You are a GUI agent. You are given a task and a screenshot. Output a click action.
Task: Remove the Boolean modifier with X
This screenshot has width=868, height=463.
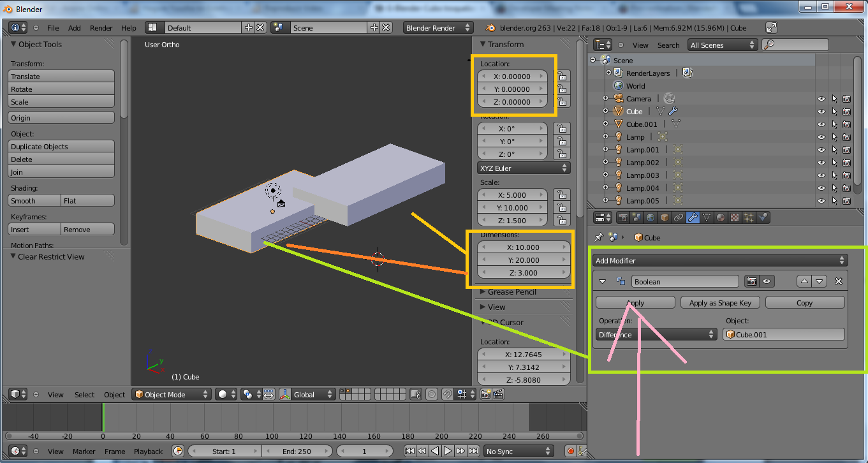click(x=839, y=281)
